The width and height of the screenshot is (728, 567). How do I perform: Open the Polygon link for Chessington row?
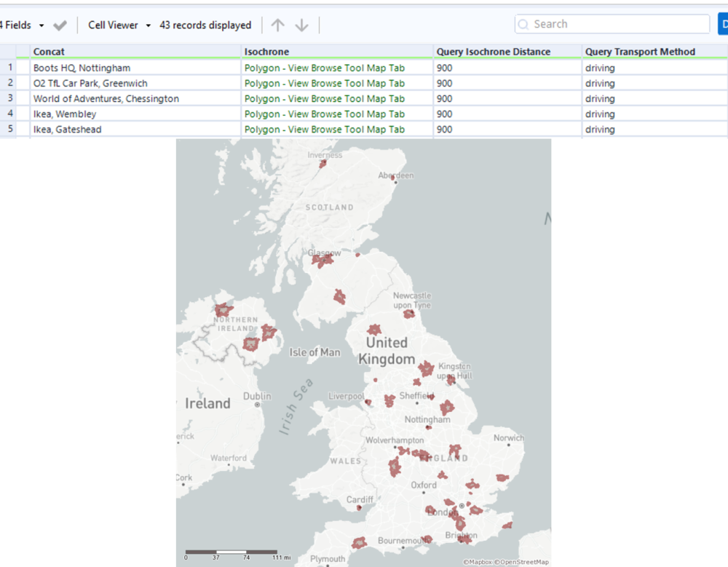[x=325, y=98]
